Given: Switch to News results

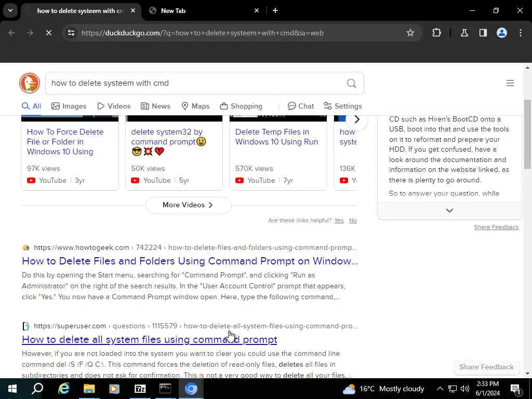Looking at the screenshot, I should pyautogui.click(x=155, y=106).
